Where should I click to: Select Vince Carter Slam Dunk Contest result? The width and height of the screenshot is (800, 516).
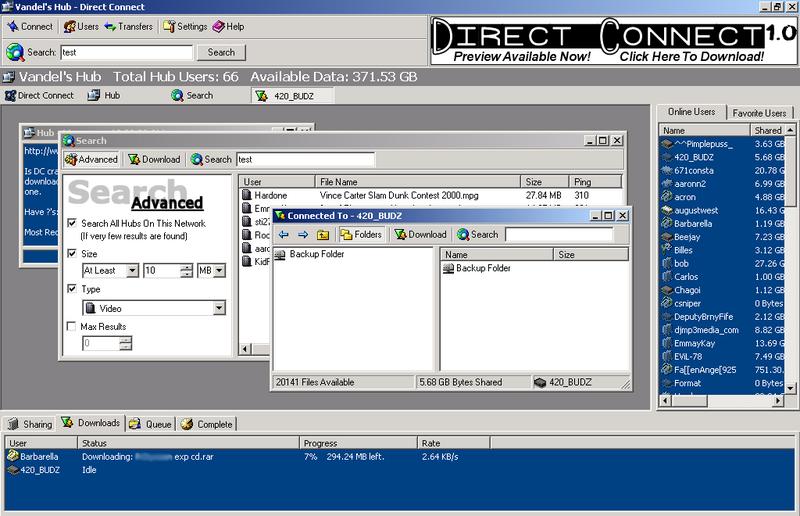click(431, 195)
